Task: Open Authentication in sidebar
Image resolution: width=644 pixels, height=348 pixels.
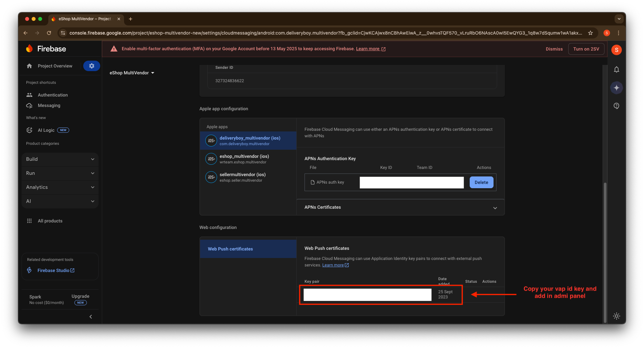Action: tap(53, 95)
